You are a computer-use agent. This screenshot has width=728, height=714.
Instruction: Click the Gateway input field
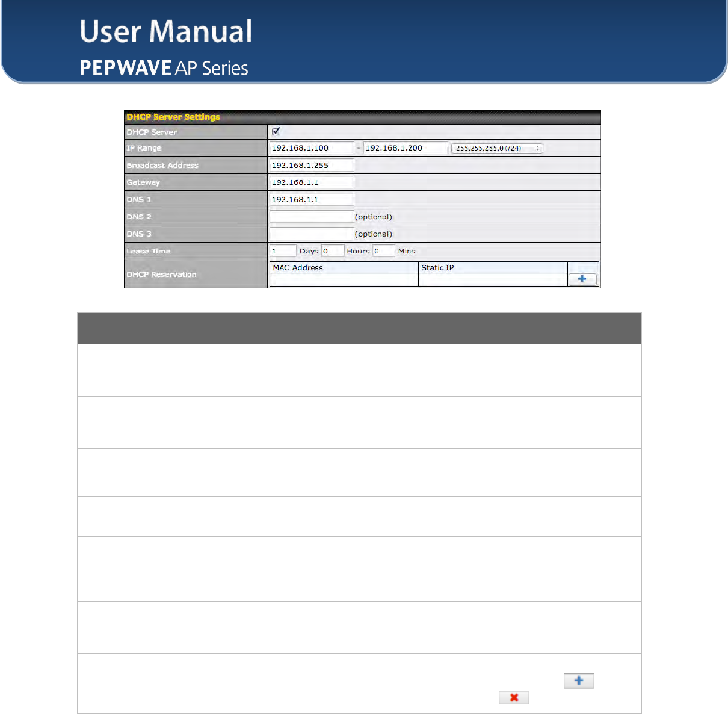(x=312, y=182)
